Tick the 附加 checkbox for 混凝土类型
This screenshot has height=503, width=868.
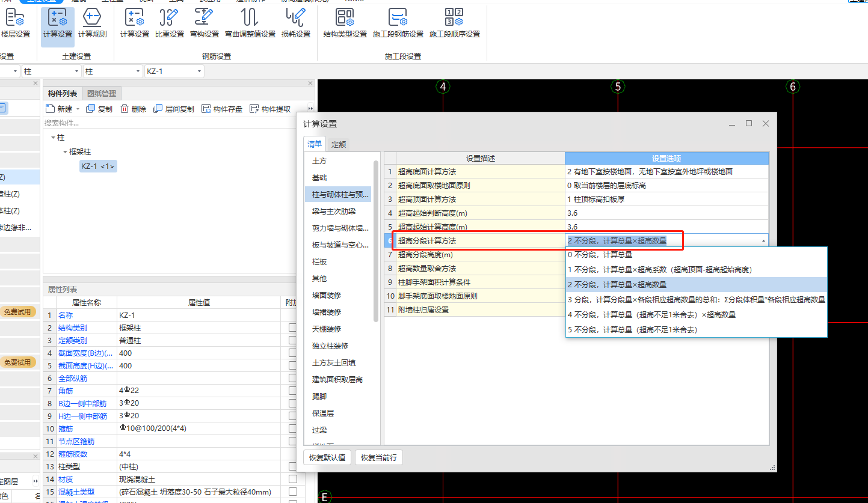pos(292,492)
